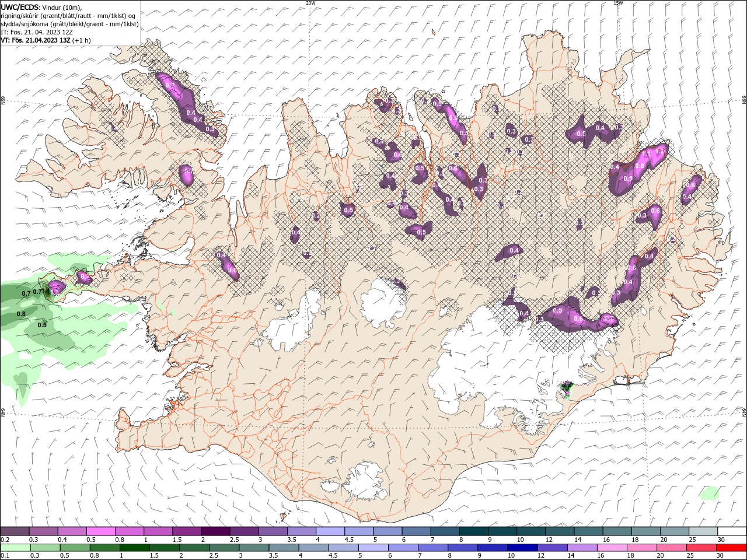This screenshot has height=560, width=747.
Task: Pick the light gray snow swatch between 25 and 30
Action: [703, 531]
